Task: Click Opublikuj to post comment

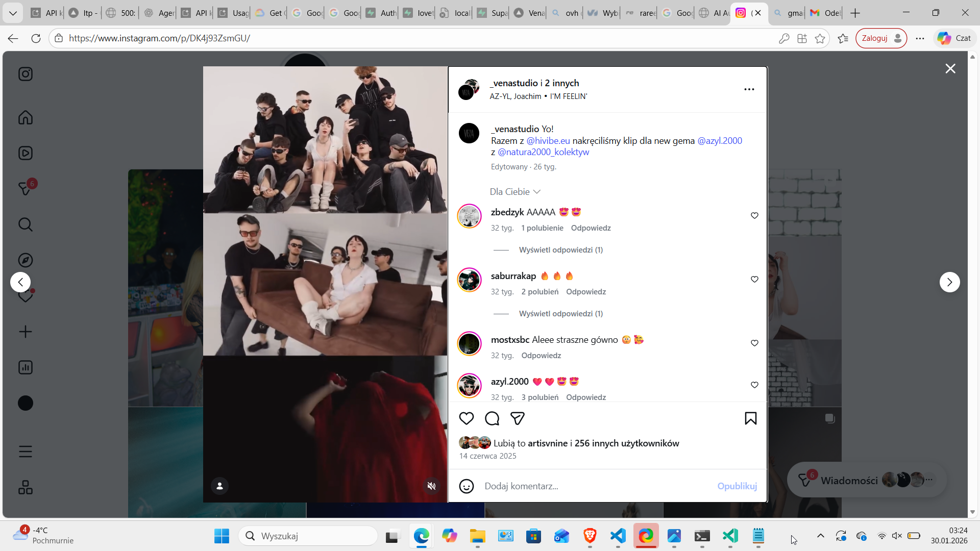Action: click(x=737, y=486)
